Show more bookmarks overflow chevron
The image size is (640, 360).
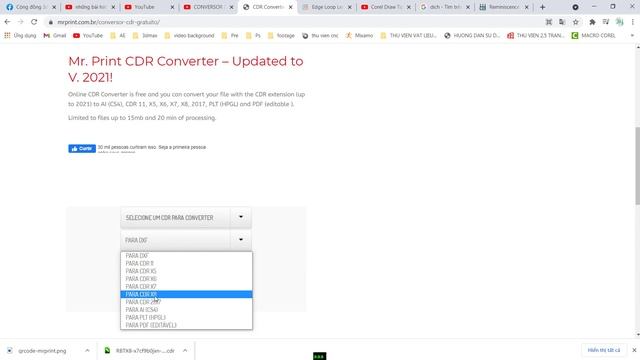point(632,36)
